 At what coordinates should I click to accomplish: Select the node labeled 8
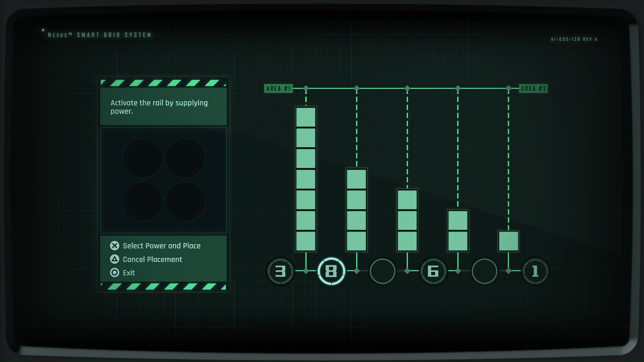(331, 270)
